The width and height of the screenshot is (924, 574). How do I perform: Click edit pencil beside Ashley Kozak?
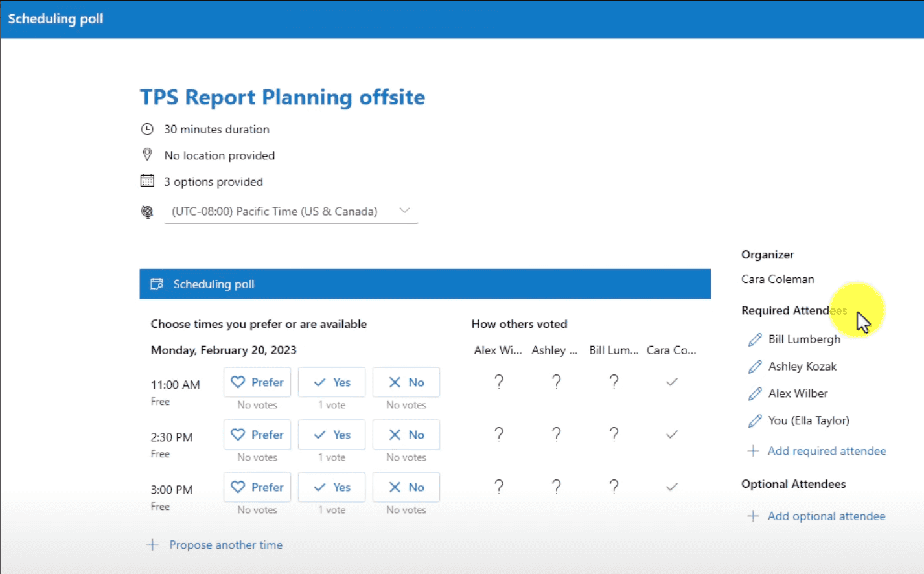pyautogui.click(x=755, y=367)
